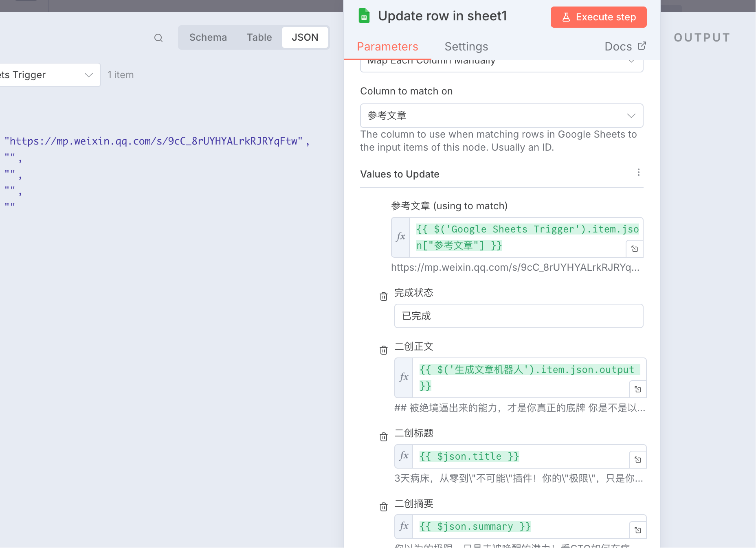
Task: Click the '1 item' count label
Action: (x=121, y=75)
